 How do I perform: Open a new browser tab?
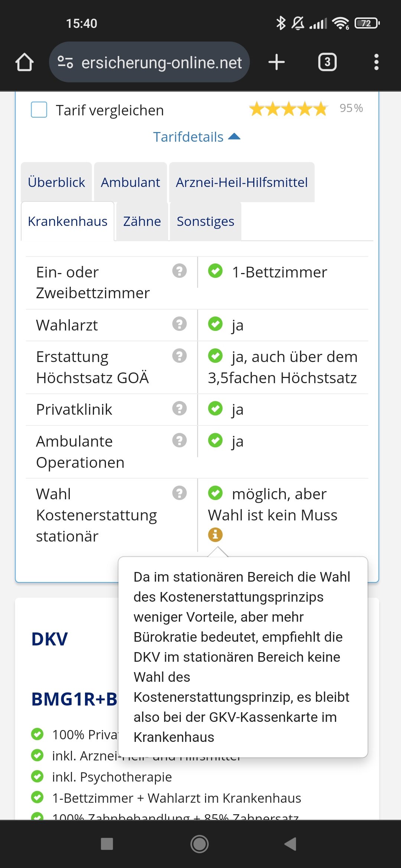tap(277, 62)
